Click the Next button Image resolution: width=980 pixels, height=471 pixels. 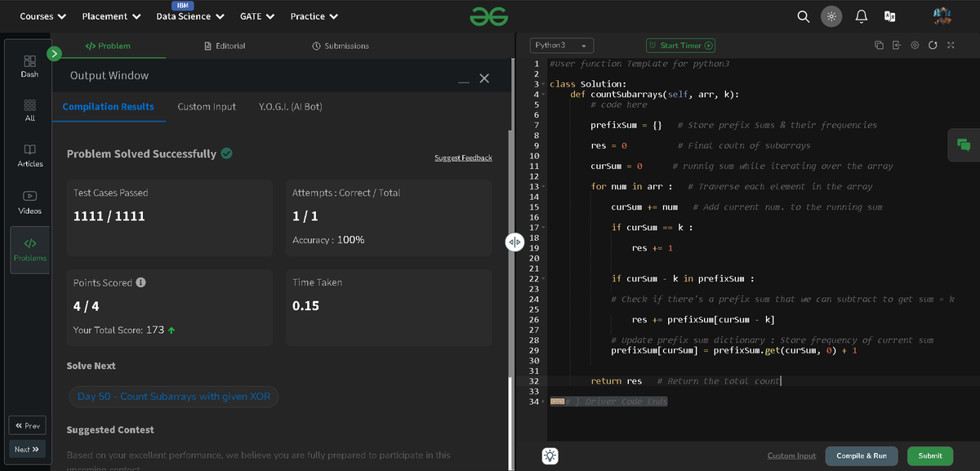pos(27,449)
